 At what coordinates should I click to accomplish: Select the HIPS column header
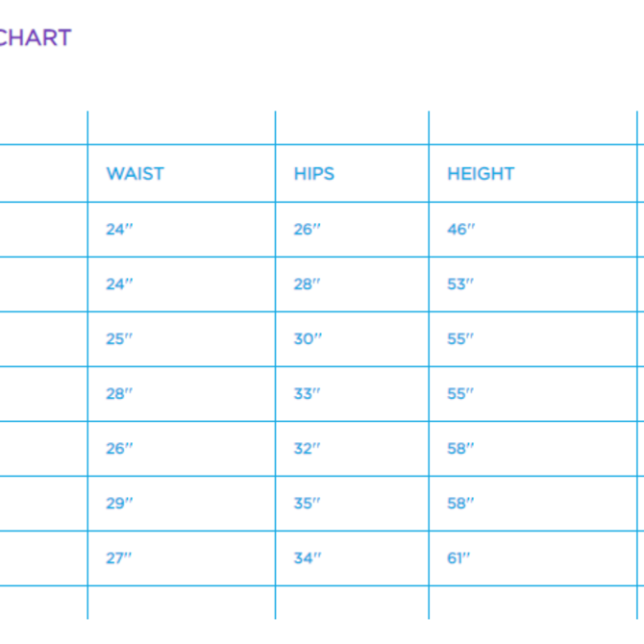click(313, 174)
